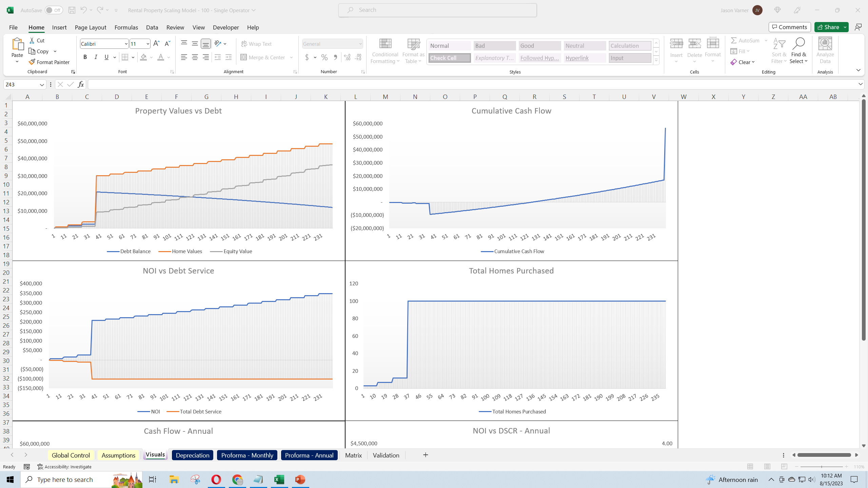Open the Conditional Formatting menu
Screen dimensions: 868x488
pos(385,51)
